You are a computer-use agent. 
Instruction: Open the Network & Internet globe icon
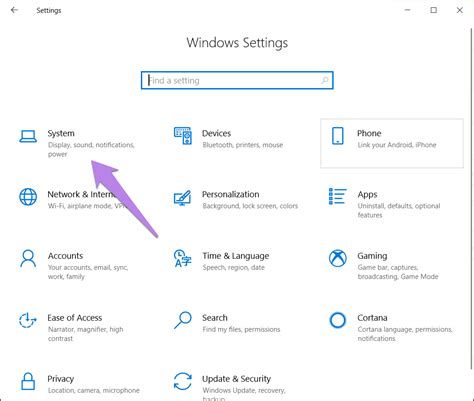[x=28, y=197]
